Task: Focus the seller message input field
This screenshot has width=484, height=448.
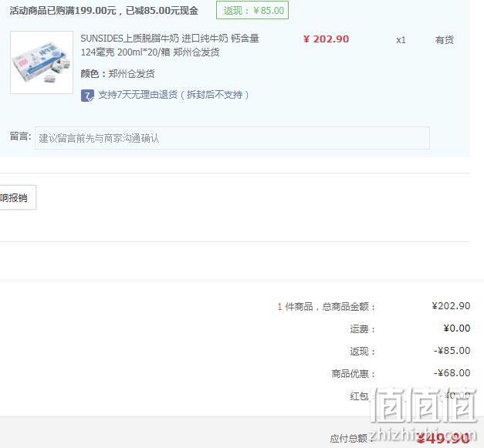Action: 232,138
